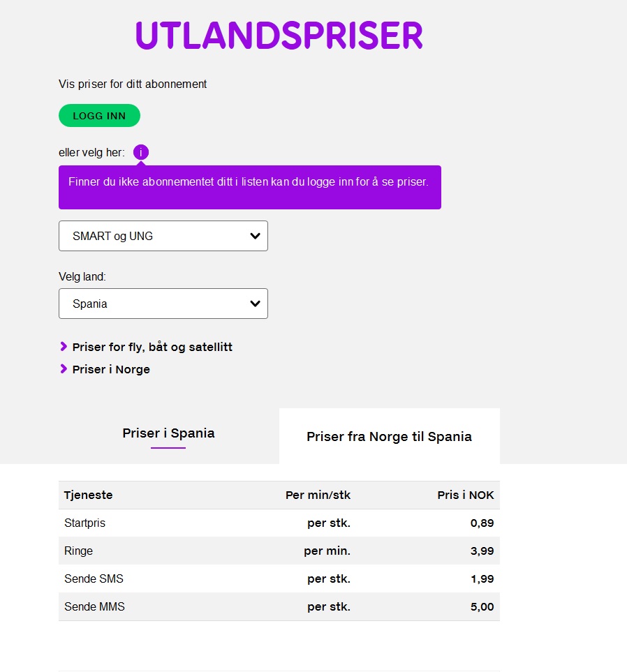Click the UTLANDSPRISER page heading
The height and width of the screenshot is (672, 627).
tap(279, 35)
